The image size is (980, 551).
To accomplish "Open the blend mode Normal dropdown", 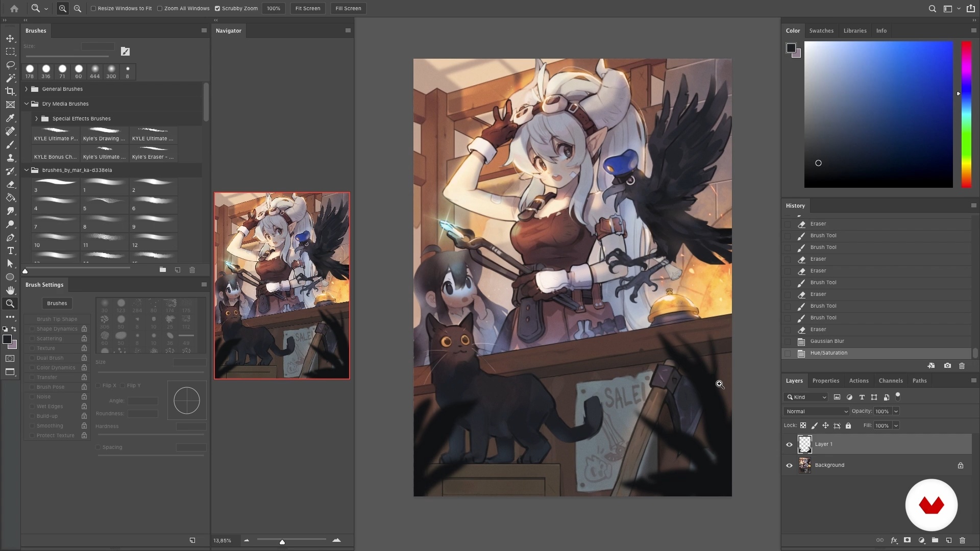I will click(817, 411).
